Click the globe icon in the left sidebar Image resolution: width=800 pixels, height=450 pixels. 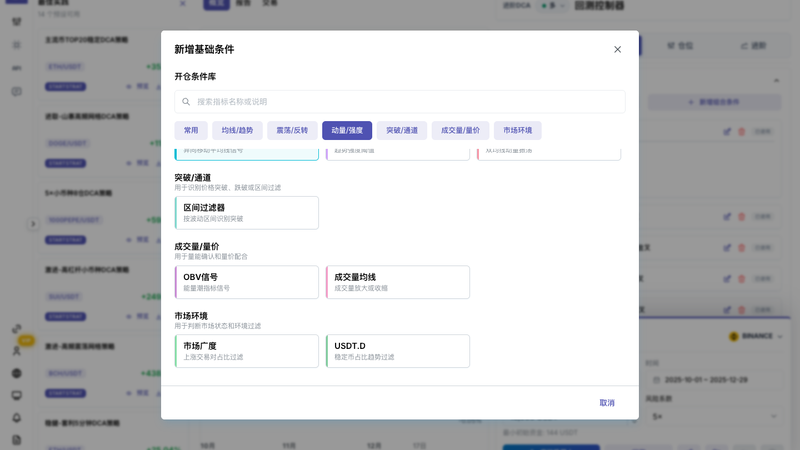point(16,373)
